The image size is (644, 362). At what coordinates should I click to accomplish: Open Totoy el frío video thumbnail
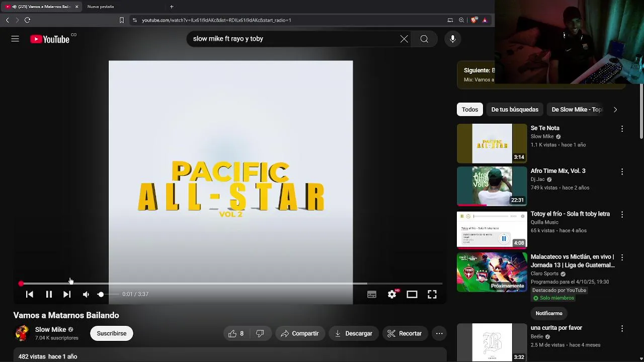point(492,229)
